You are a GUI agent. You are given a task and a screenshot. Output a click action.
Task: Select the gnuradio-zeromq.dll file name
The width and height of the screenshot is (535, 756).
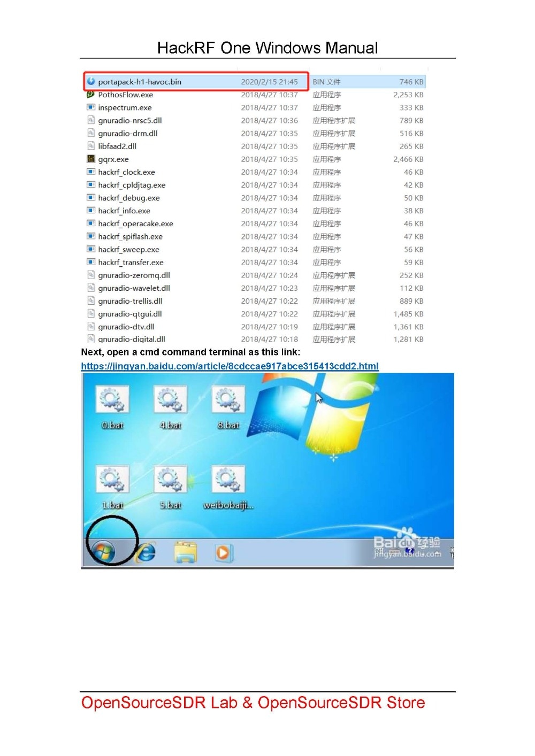click(x=134, y=275)
